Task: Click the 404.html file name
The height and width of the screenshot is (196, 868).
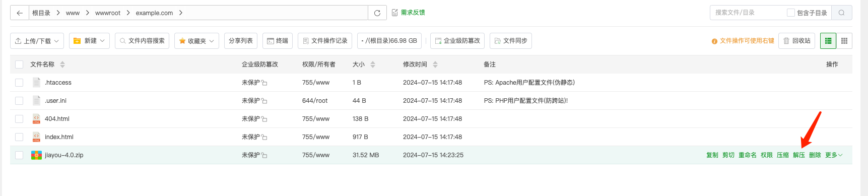Action: point(57,119)
